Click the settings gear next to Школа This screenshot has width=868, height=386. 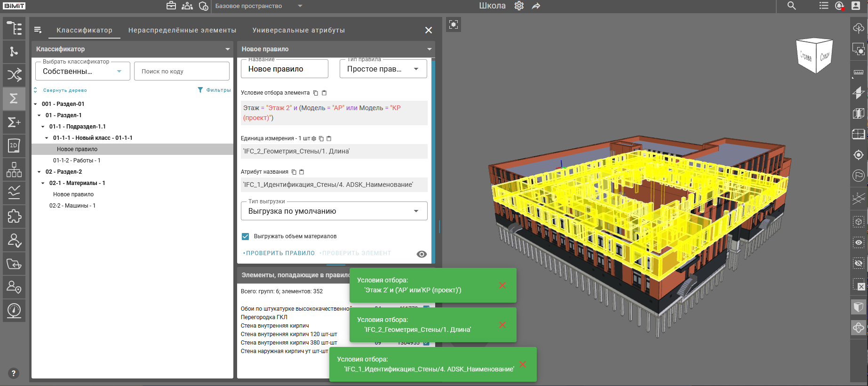pyautogui.click(x=519, y=6)
